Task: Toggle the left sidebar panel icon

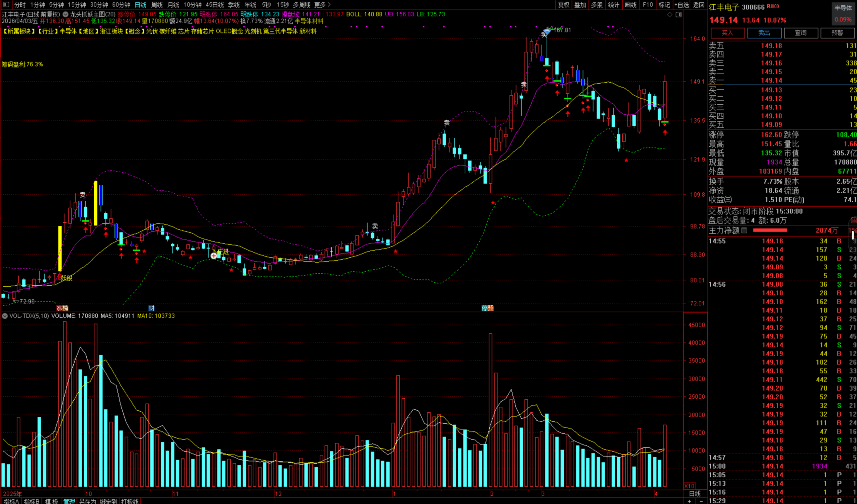Action: [6, 4]
